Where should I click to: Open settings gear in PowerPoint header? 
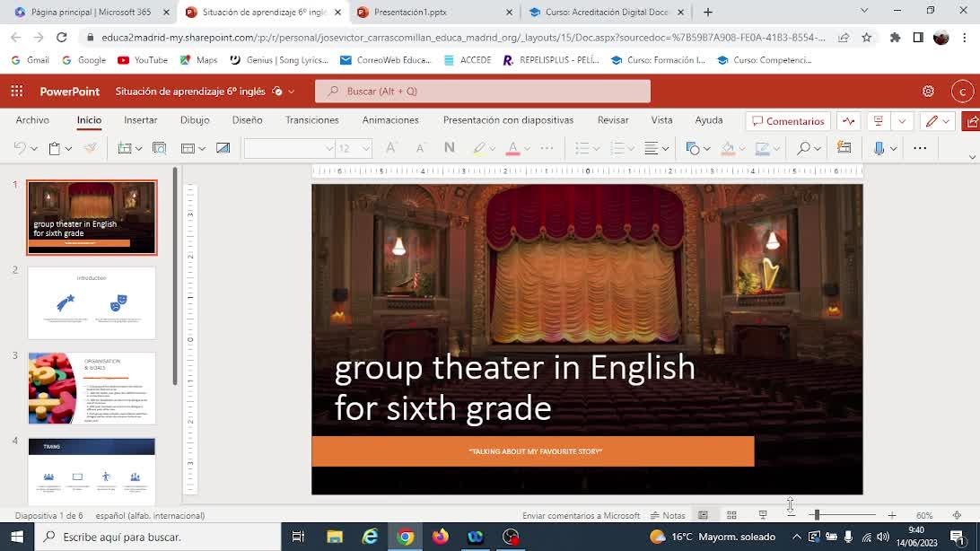pos(928,92)
